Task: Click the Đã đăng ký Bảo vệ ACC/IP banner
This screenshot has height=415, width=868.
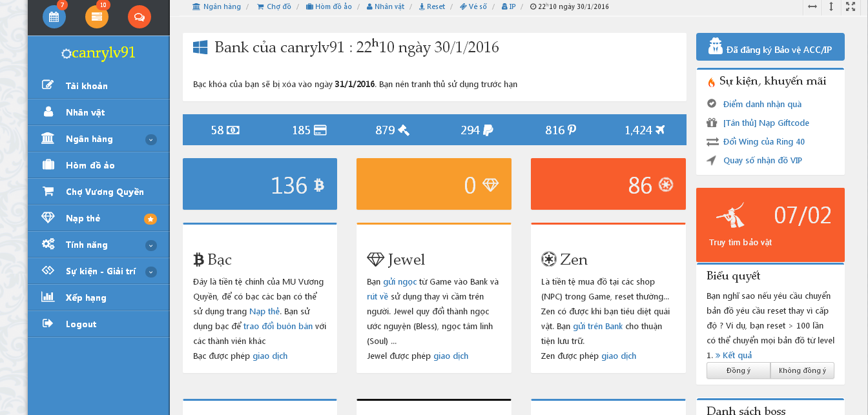Action: [770, 47]
